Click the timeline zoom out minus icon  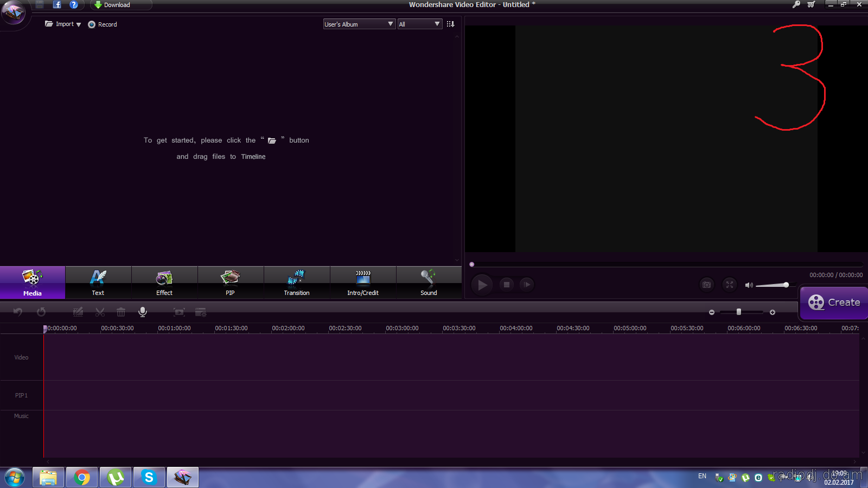pos(712,312)
